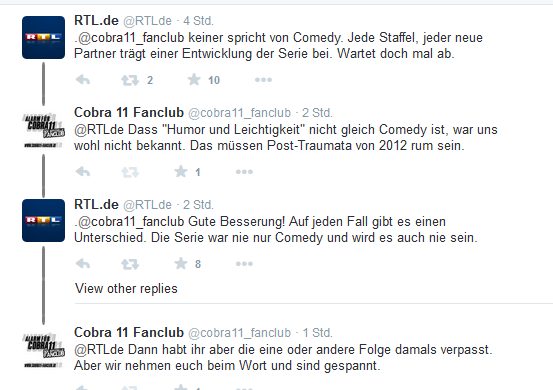Retweet the Cobra 11 Fanclub Post-Traumata tweet

click(130, 172)
